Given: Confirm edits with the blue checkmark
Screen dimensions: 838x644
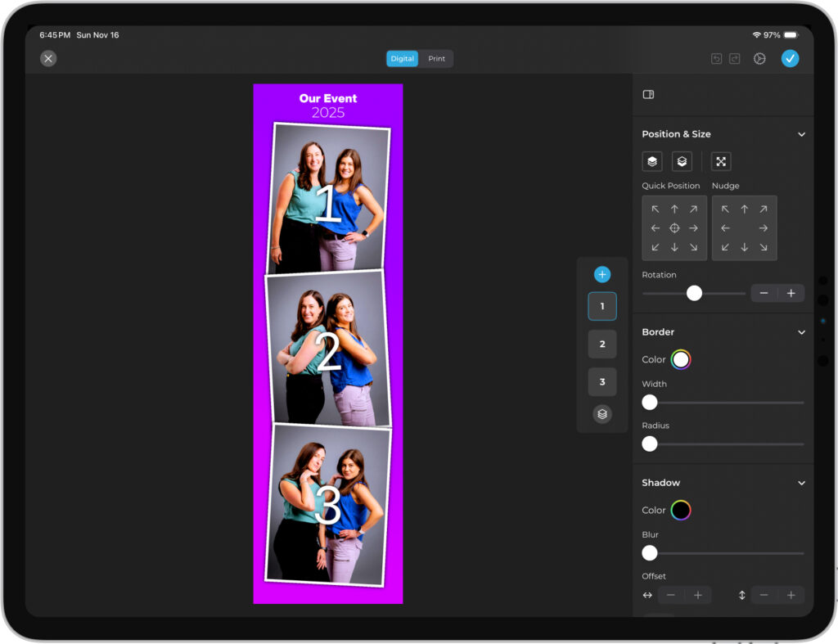Looking at the screenshot, I should point(790,58).
